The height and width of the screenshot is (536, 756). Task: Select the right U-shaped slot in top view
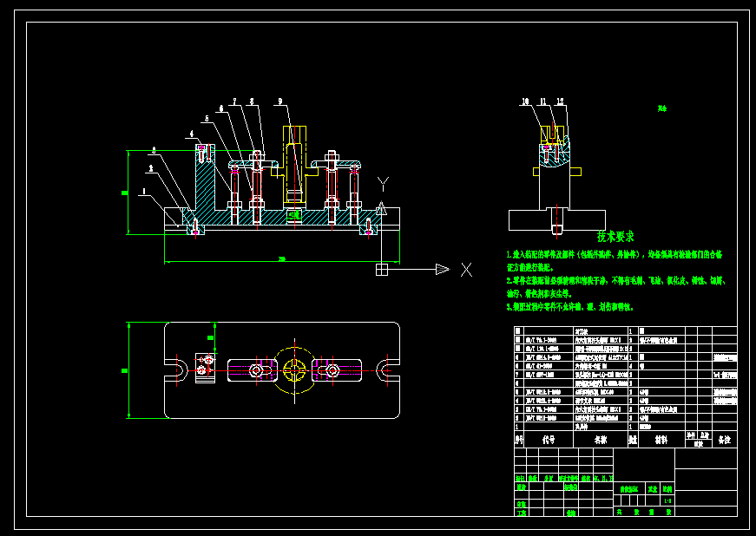point(388,370)
